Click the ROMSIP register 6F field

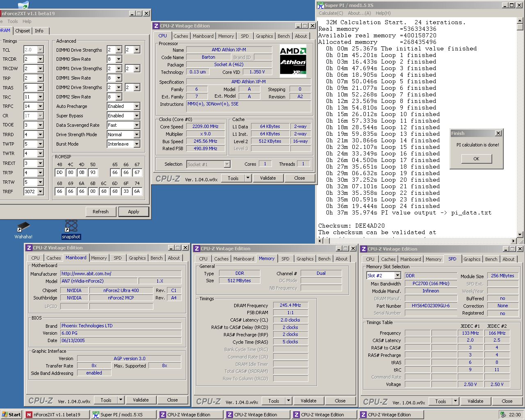click(126, 192)
